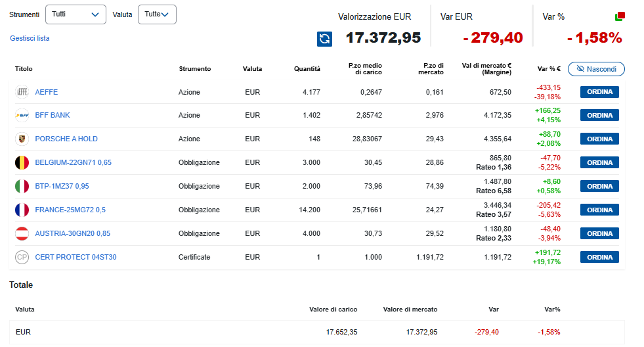
Task: Open the FRANCE-25MG72 0,5 bond link
Action: coord(70,210)
